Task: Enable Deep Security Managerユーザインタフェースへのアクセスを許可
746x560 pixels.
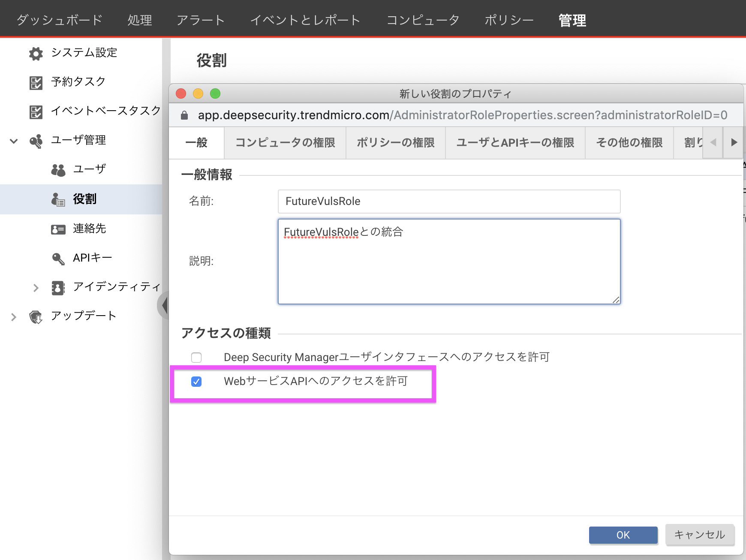Action: (196, 357)
